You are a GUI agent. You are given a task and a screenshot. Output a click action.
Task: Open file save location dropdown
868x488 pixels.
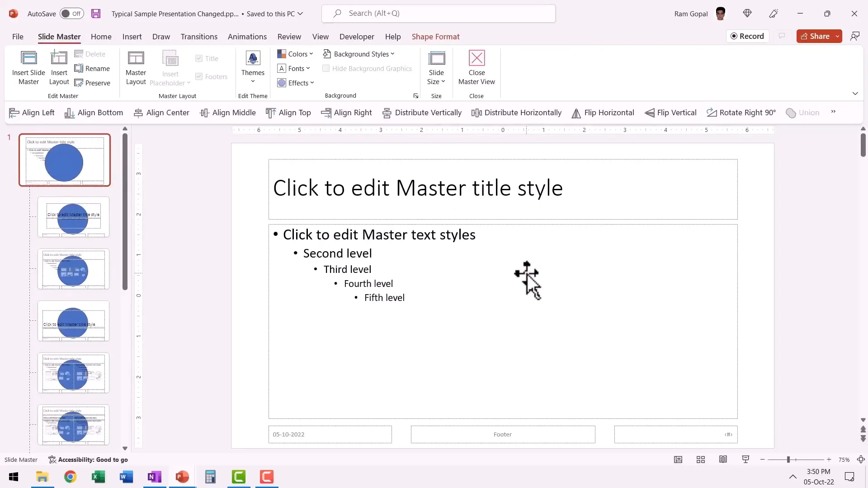[x=300, y=14]
